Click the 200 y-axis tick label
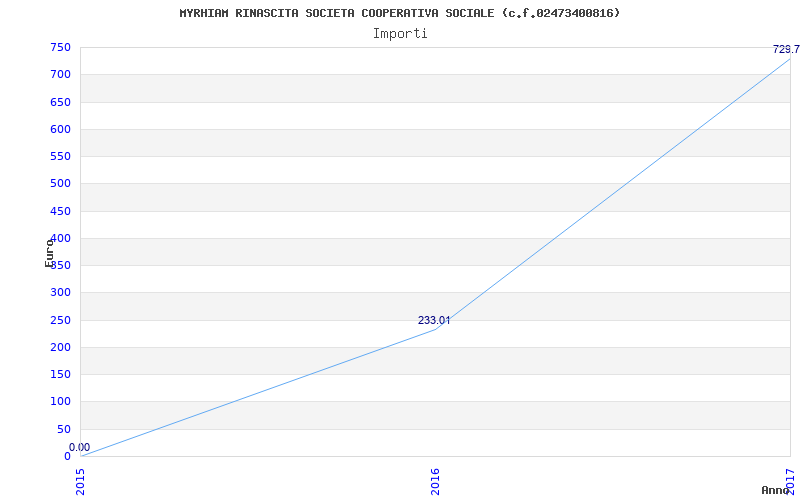Screen dimensions: 800x500 point(60,347)
